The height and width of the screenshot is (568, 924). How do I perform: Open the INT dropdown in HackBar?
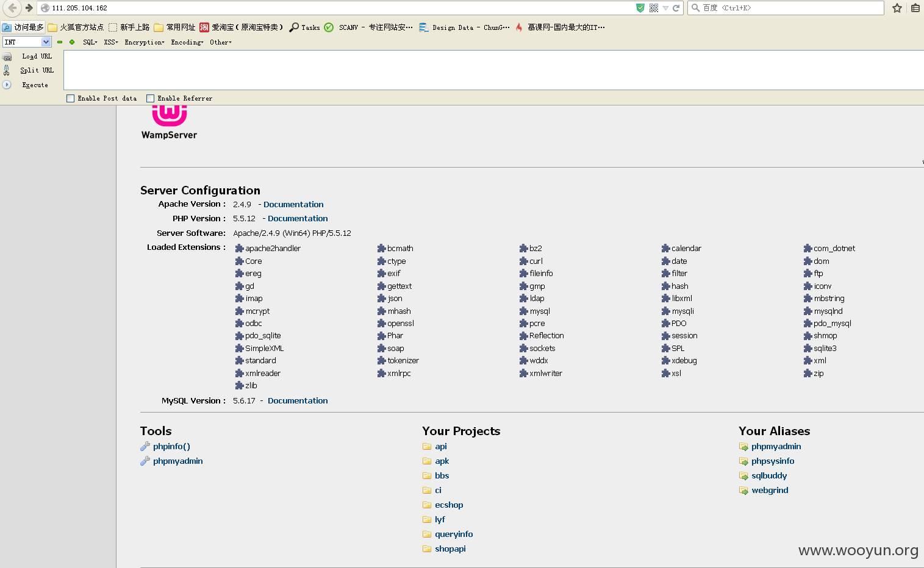coord(27,42)
